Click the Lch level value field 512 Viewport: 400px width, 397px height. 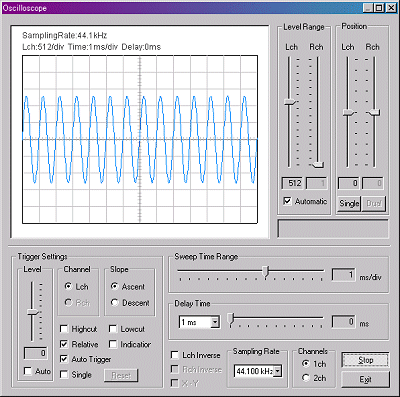[292, 183]
